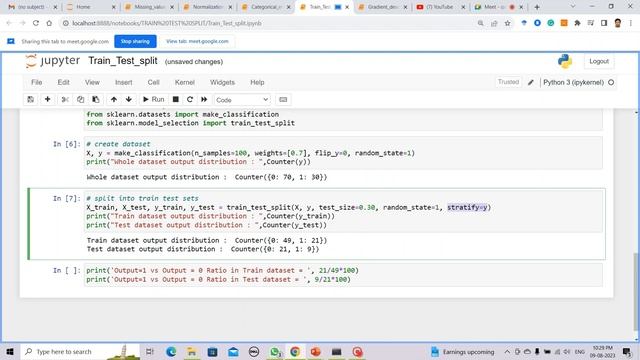The height and width of the screenshot is (360, 640).
Task: Open Chrome side panel
Action: coord(604,23)
